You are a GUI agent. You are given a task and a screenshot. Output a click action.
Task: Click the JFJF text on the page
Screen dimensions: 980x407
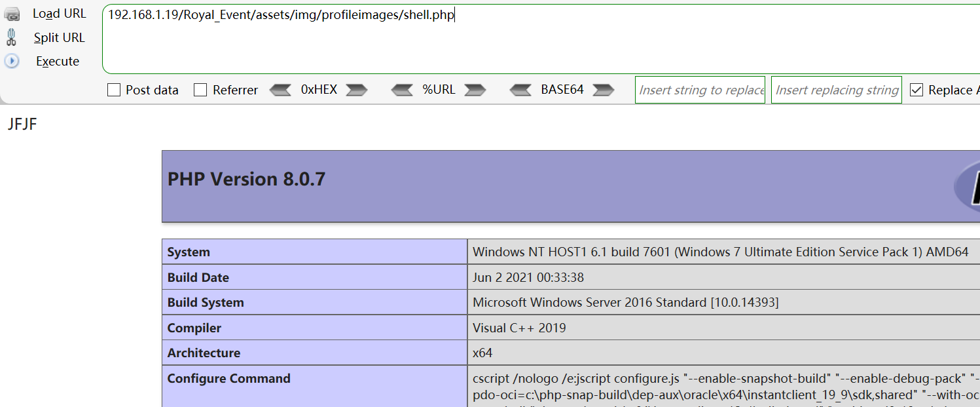(x=22, y=124)
